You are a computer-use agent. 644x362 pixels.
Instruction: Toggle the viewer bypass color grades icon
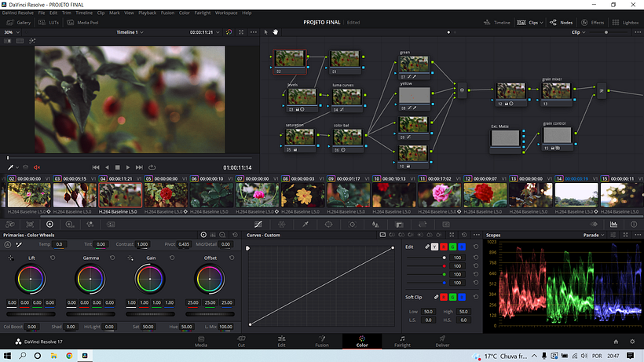[x=229, y=32]
